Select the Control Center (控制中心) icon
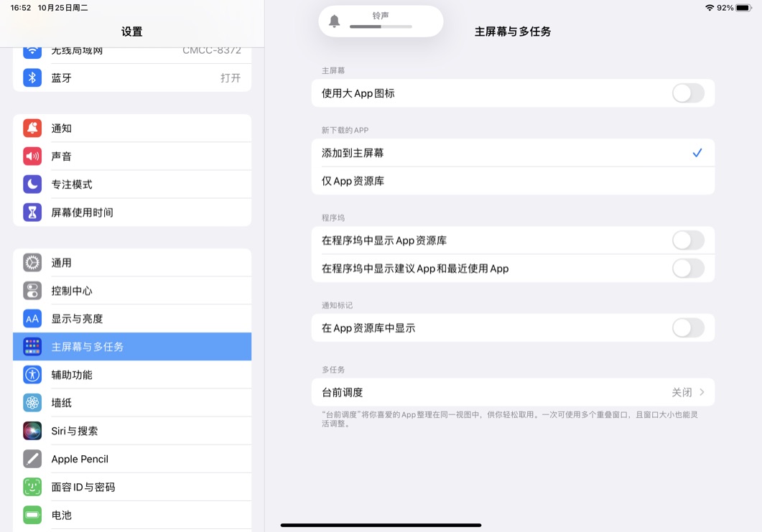The height and width of the screenshot is (532, 762). click(32, 291)
